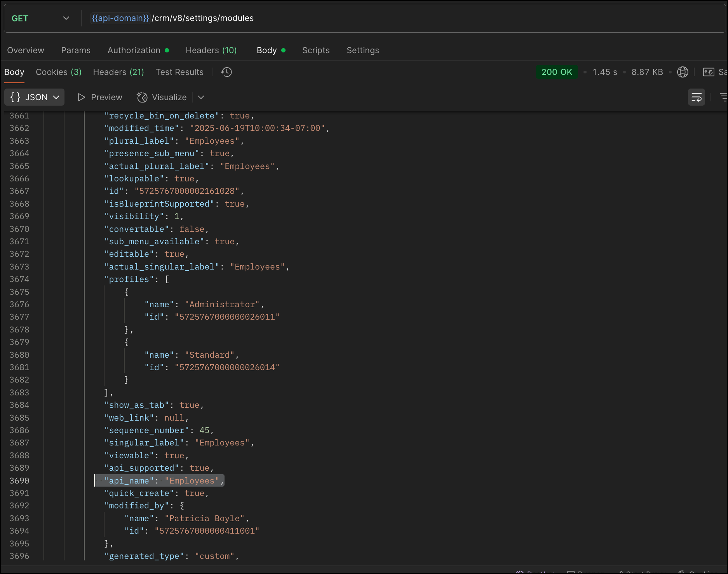Open the JSON format dropdown

point(35,97)
